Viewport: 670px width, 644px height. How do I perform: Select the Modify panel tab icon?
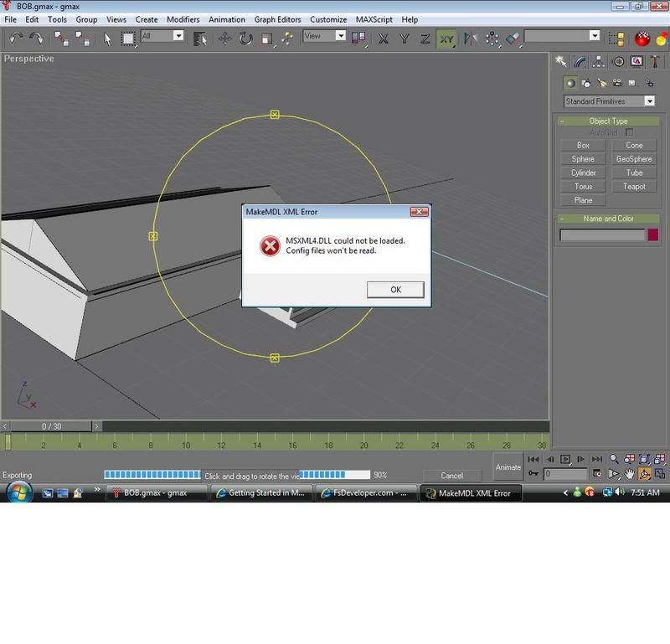(x=580, y=61)
